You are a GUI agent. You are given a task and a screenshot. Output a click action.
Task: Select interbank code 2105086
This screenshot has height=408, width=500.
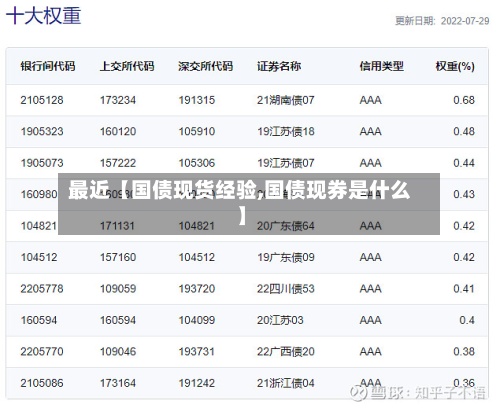pyautogui.click(x=42, y=383)
